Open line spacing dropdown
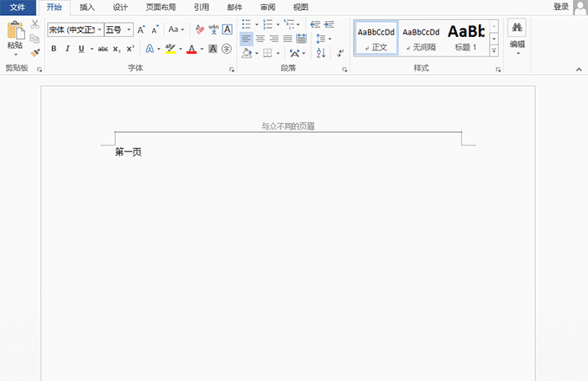This screenshot has width=588, height=381. tap(323, 39)
